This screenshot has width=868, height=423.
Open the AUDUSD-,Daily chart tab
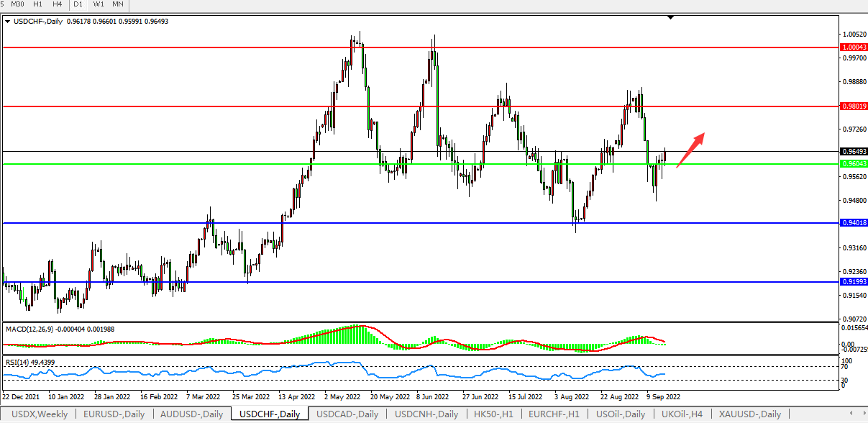tap(192, 414)
